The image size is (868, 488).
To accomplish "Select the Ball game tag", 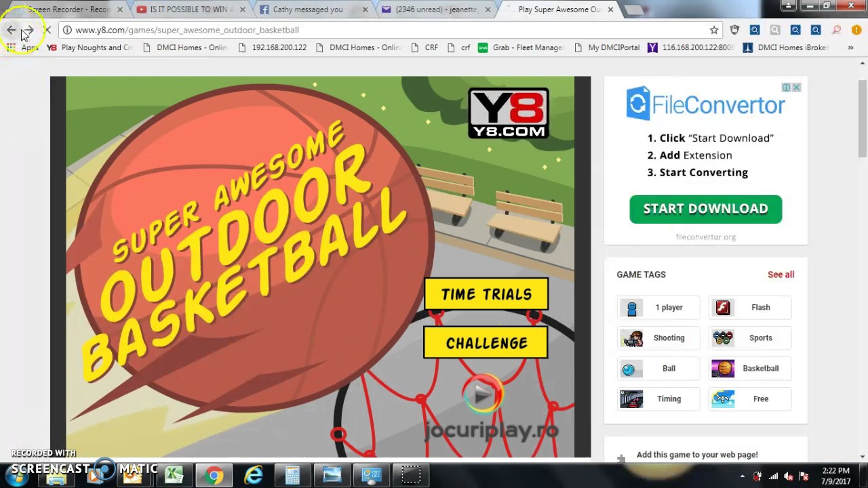I will point(660,368).
